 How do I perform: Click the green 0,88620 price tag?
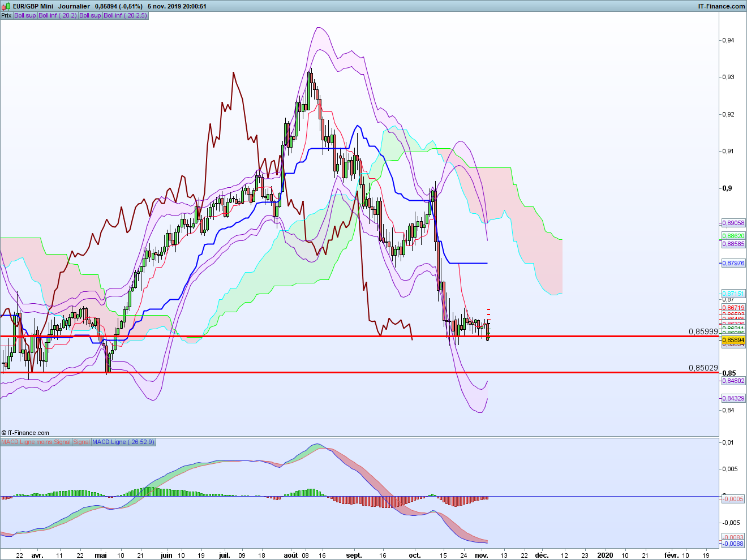733,236
